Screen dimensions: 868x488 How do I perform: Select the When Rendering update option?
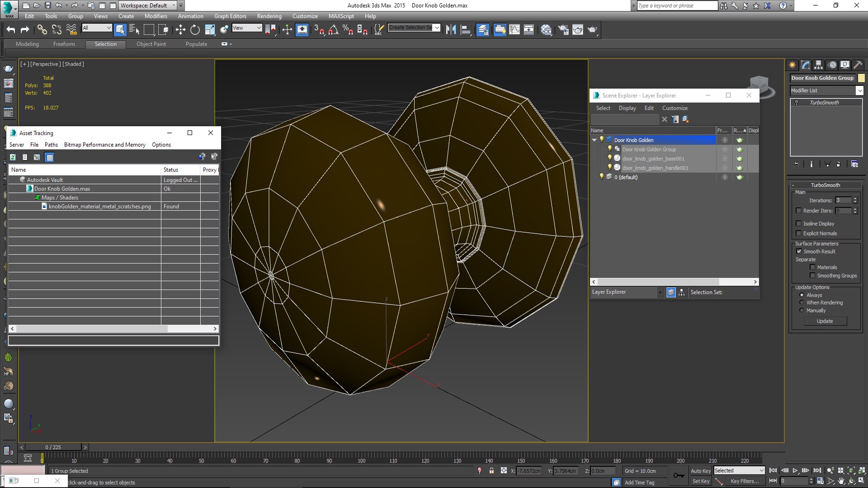click(802, 303)
